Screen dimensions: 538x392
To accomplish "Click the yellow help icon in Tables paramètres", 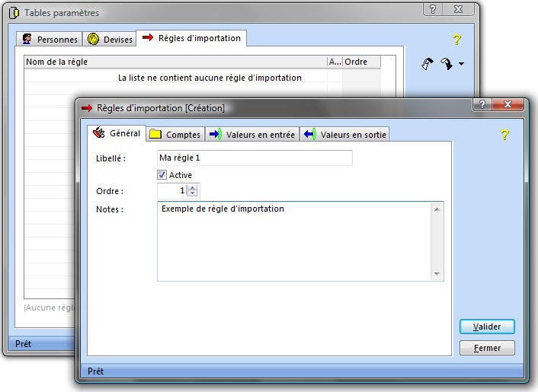I will [457, 39].
